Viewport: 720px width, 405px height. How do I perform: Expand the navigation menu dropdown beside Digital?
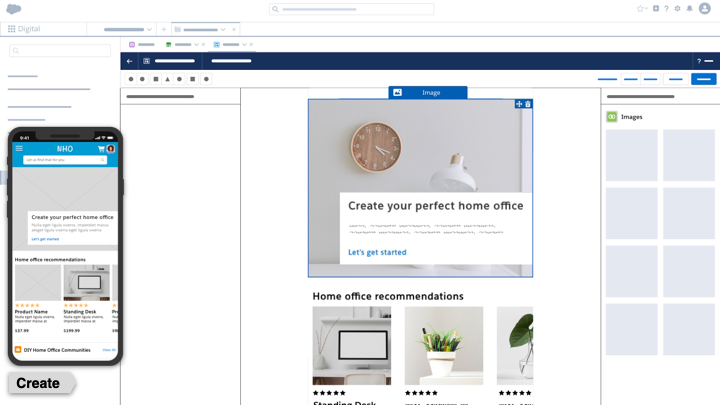tap(149, 29)
